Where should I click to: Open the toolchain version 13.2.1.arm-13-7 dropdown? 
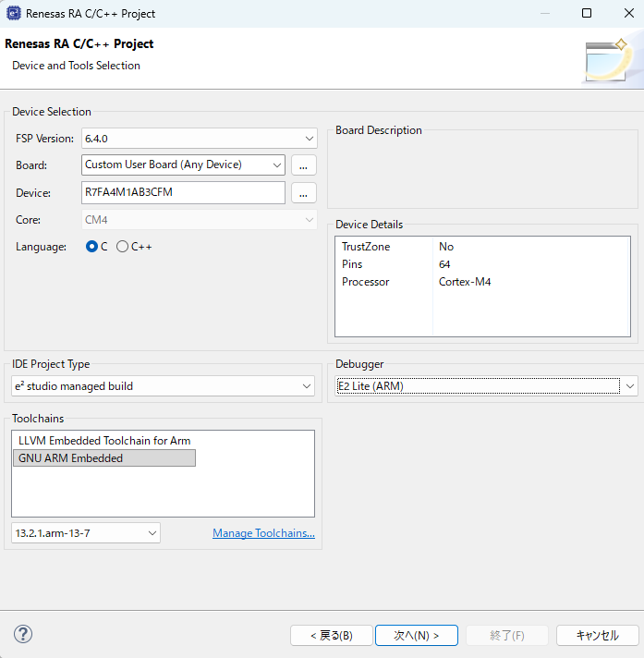pyautogui.click(x=86, y=533)
